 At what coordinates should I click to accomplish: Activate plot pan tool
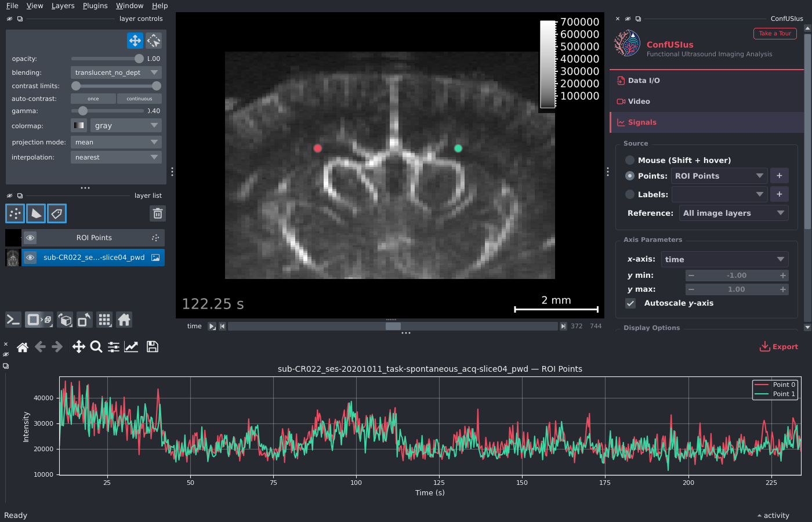(79, 347)
